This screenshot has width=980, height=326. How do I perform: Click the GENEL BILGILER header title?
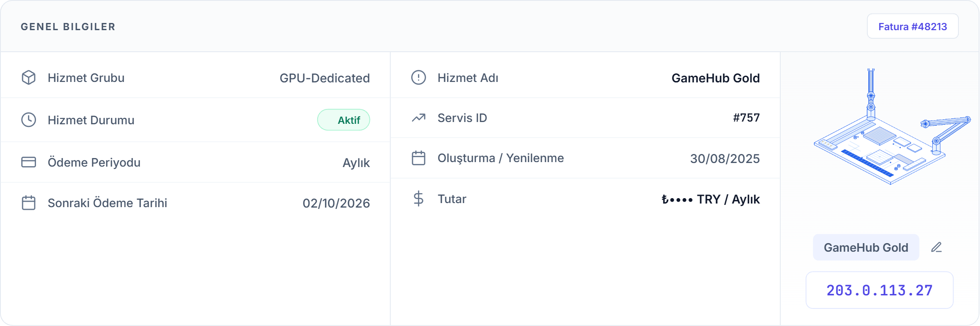68,27
